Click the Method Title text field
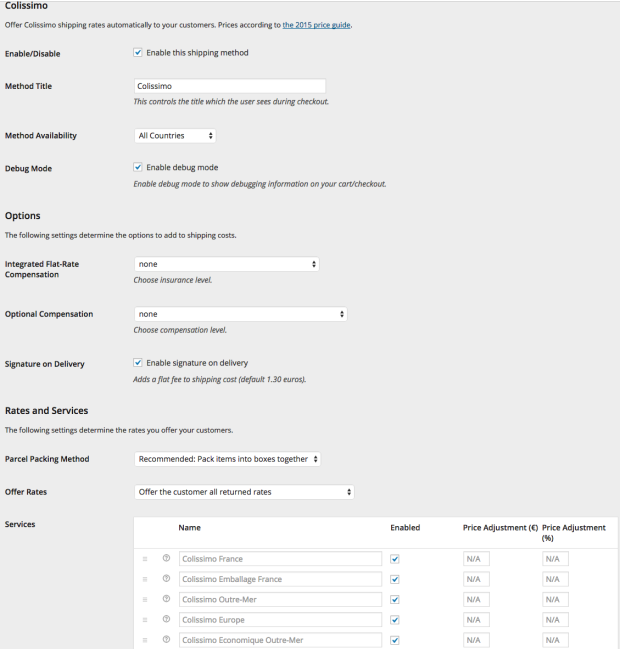620x649 pixels. (230, 86)
